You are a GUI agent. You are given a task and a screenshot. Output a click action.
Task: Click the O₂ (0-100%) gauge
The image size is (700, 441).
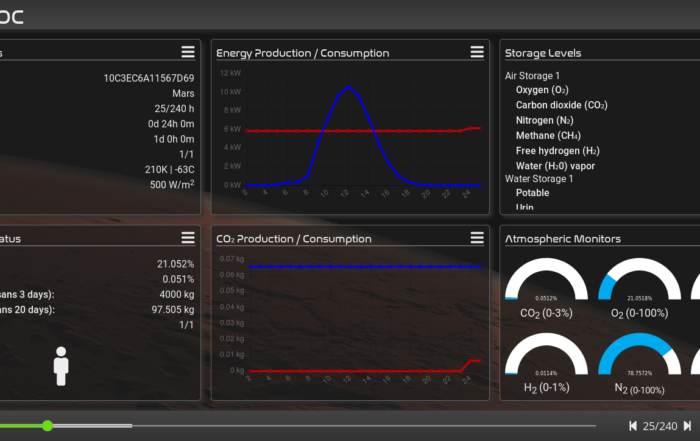click(637, 288)
